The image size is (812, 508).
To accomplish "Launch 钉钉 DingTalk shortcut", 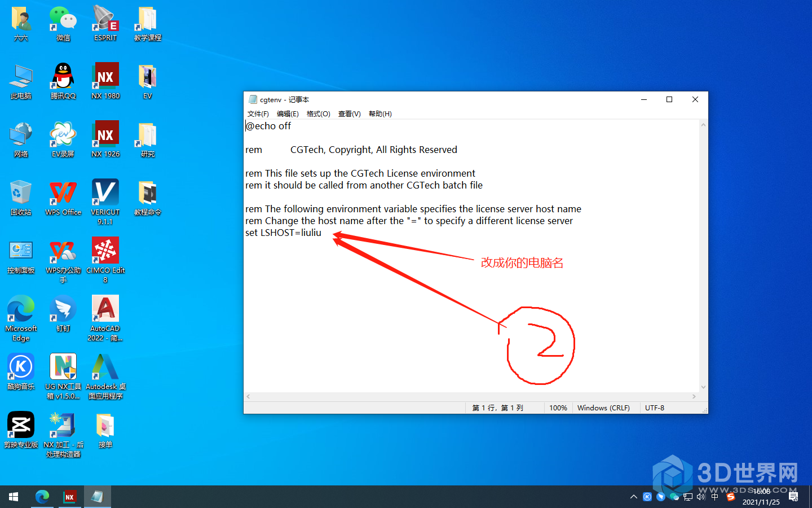I will pos(63,314).
